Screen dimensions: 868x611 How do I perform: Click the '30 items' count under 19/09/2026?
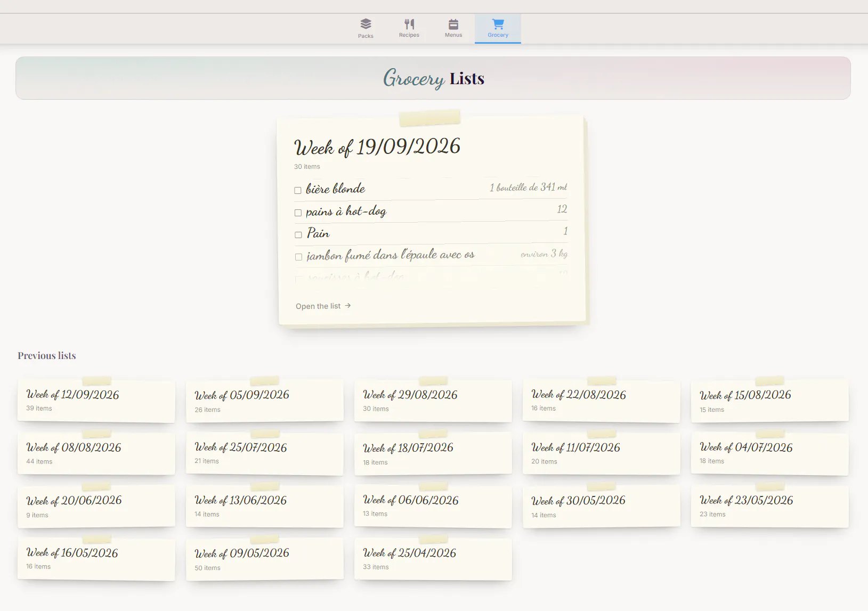[307, 167]
